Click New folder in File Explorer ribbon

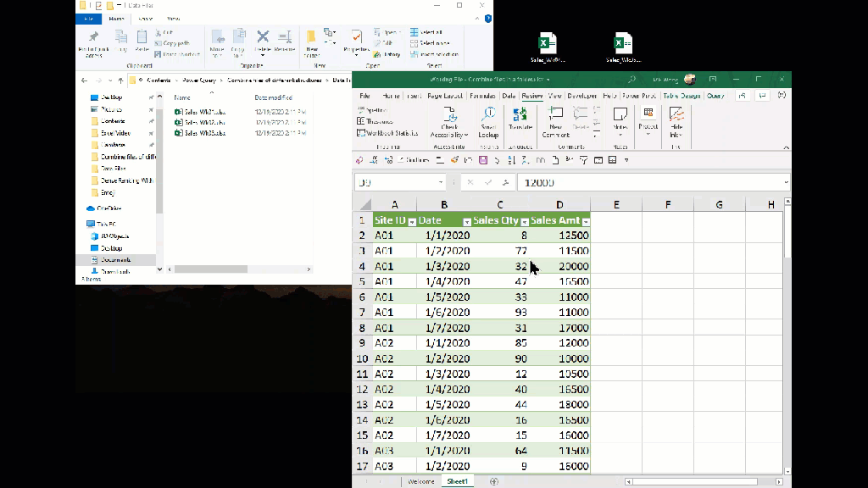coord(311,40)
